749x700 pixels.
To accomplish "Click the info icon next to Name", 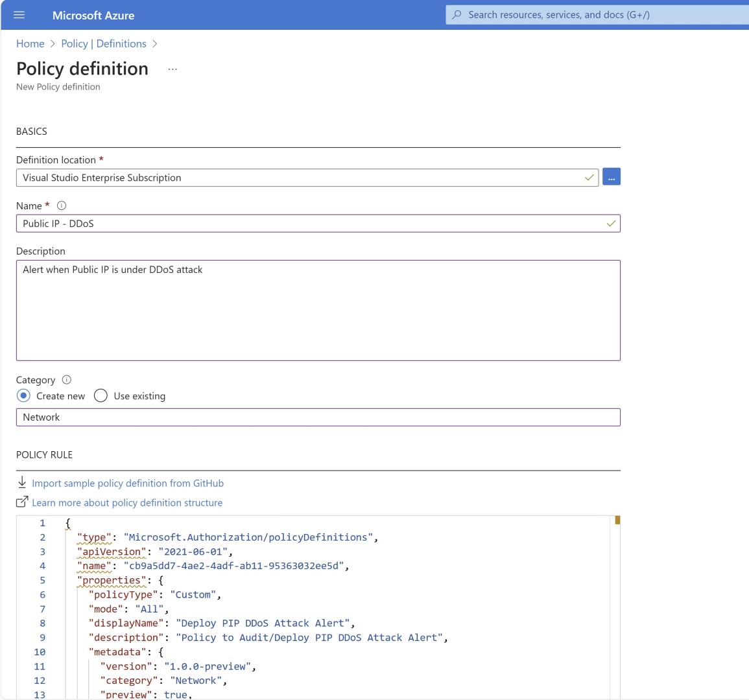I will 62,205.
